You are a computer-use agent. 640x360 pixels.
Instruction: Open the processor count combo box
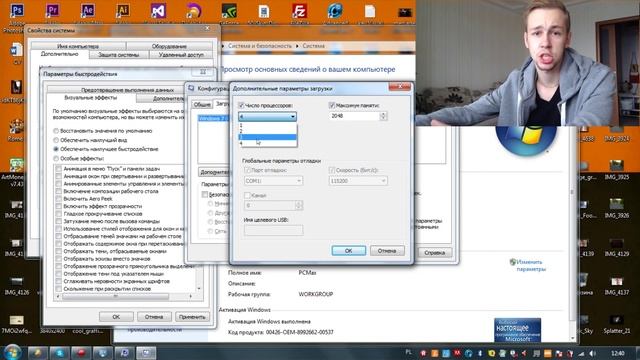click(x=267, y=117)
